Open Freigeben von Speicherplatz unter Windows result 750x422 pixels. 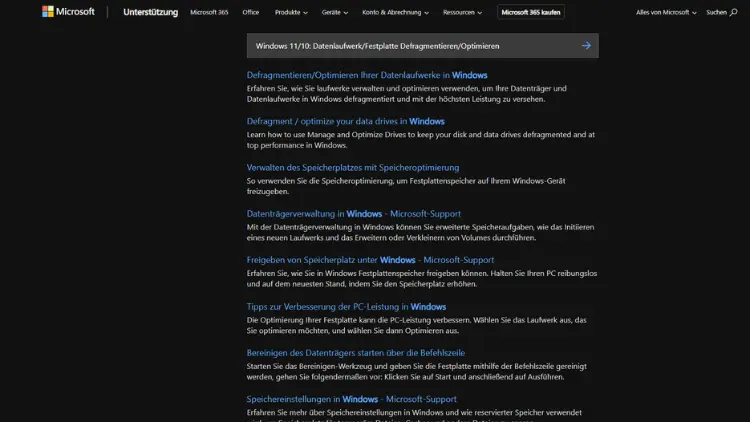pyautogui.click(x=370, y=260)
